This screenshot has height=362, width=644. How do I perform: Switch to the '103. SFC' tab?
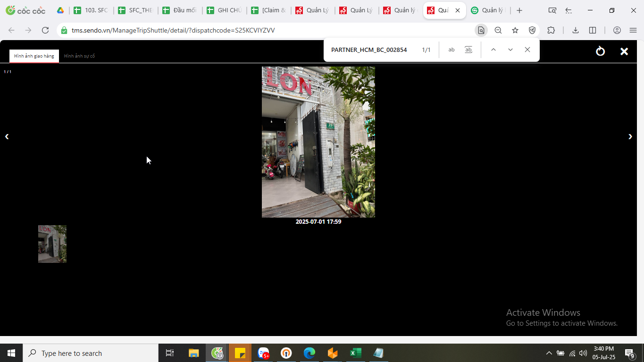click(x=91, y=10)
